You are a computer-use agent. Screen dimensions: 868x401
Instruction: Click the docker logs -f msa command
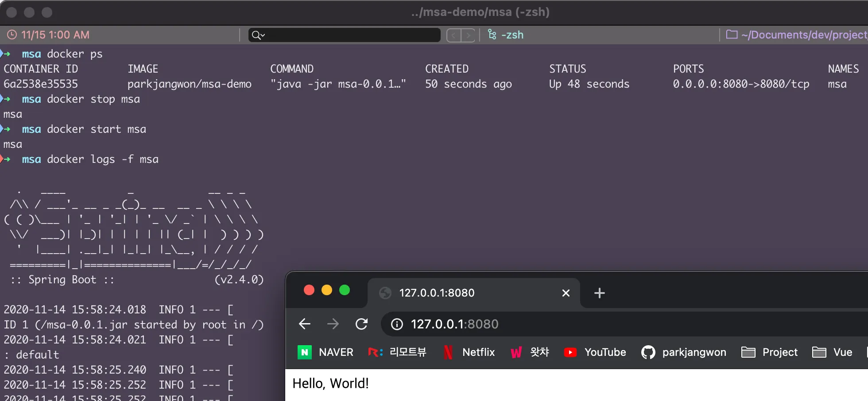pos(103,159)
